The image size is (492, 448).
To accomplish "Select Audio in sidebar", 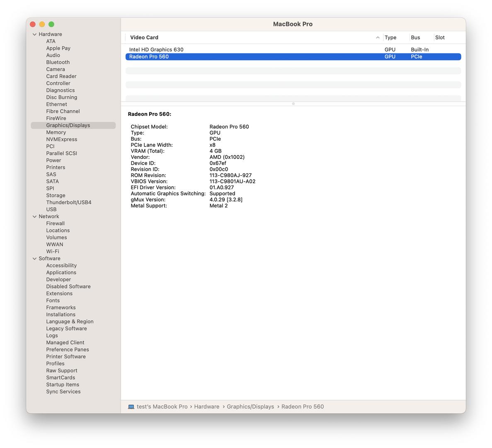I will tap(53, 55).
